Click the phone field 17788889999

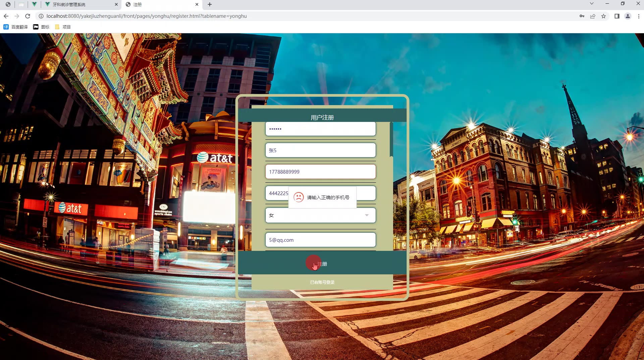click(x=320, y=172)
